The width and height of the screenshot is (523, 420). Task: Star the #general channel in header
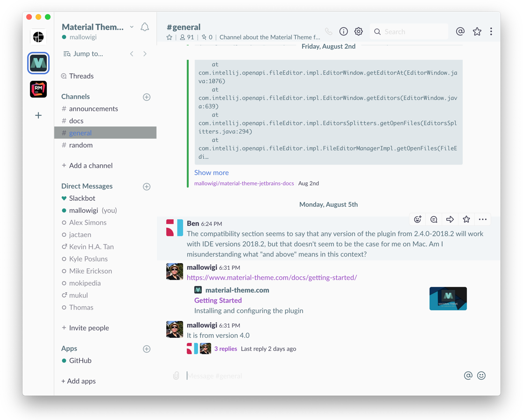click(x=170, y=37)
